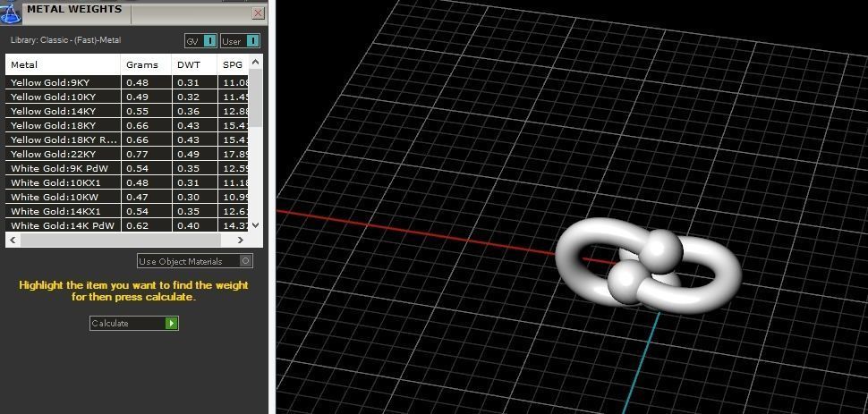Select the White Gold:10KX1 row
Screen dimensions: 868x414
127,182
